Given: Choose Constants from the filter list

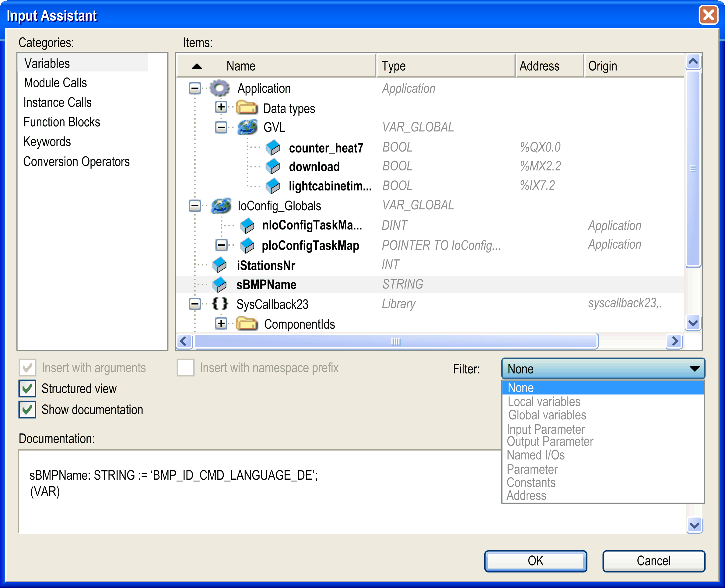Looking at the screenshot, I should click(531, 482).
